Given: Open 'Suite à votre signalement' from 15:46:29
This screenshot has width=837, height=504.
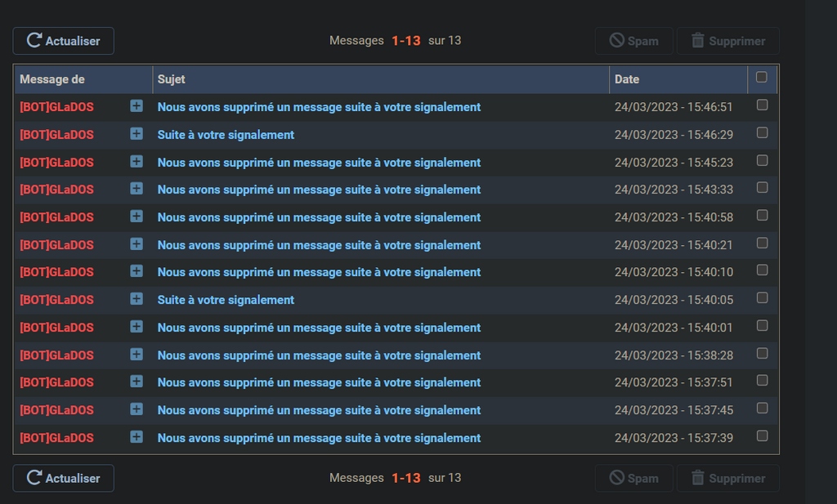Looking at the screenshot, I should click(226, 135).
